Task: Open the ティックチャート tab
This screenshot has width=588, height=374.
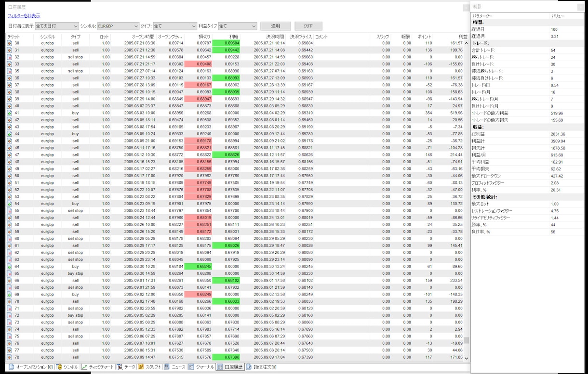Action: 98,367
